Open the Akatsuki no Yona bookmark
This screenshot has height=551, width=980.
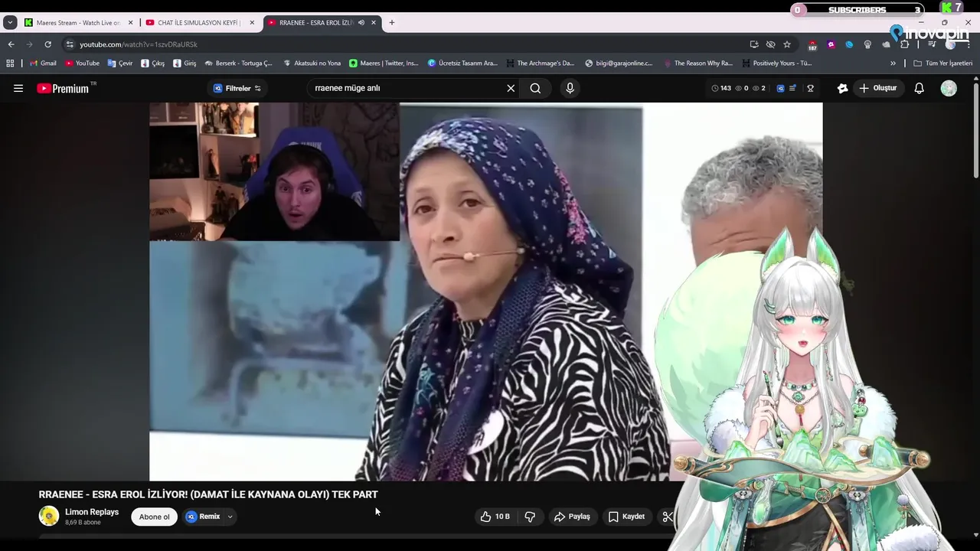pyautogui.click(x=312, y=64)
